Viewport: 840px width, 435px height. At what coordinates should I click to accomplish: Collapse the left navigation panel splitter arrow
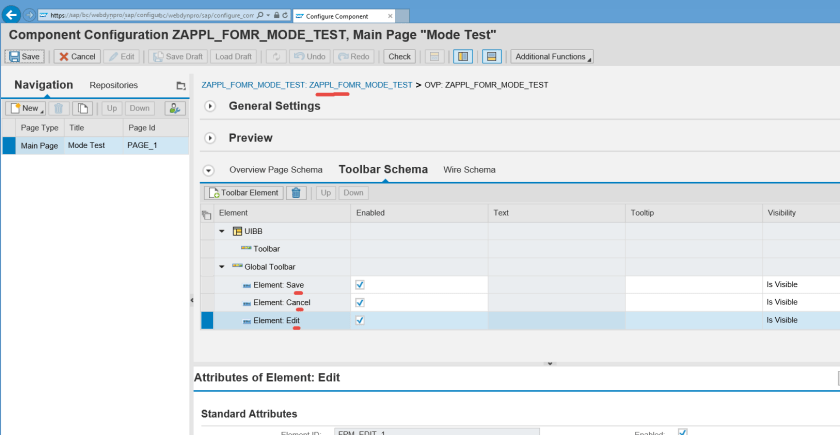point(191,301)
